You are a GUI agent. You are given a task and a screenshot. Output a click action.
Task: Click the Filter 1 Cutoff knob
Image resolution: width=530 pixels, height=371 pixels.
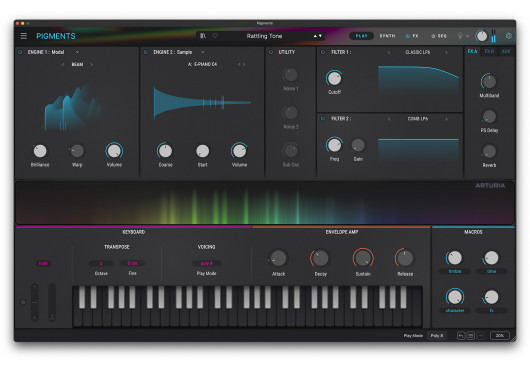(334, 78)
